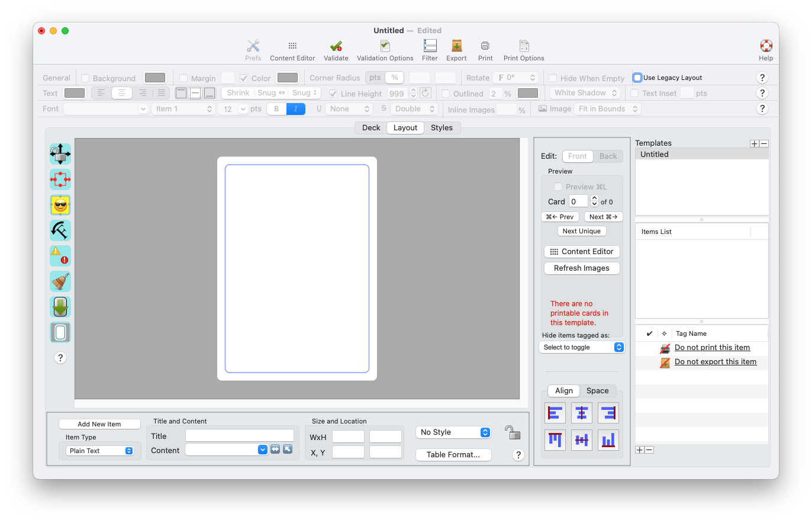Select the move item arrows tool
This screenshot has height=523, width=812.
(60, 154)
